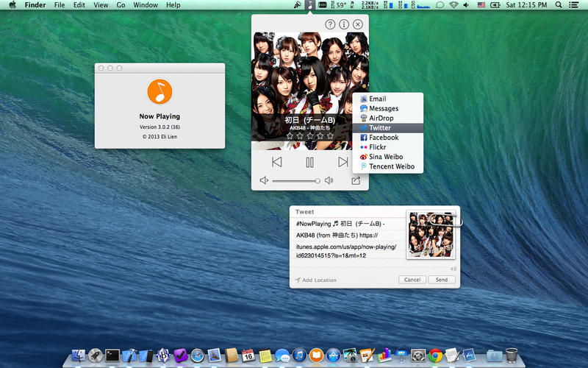Pause the current song
Image resolution: width=588 pixels, height=368 pixels.
pyautogui.click(x=309, y=162)
